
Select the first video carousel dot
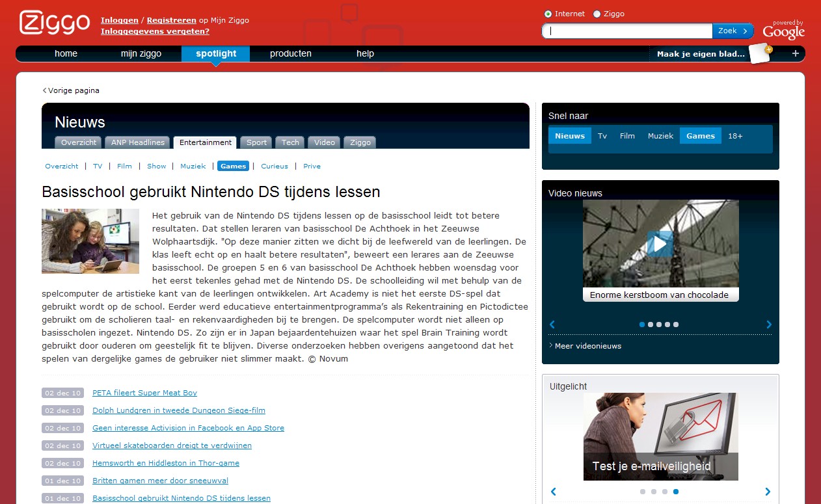[642, 325]
